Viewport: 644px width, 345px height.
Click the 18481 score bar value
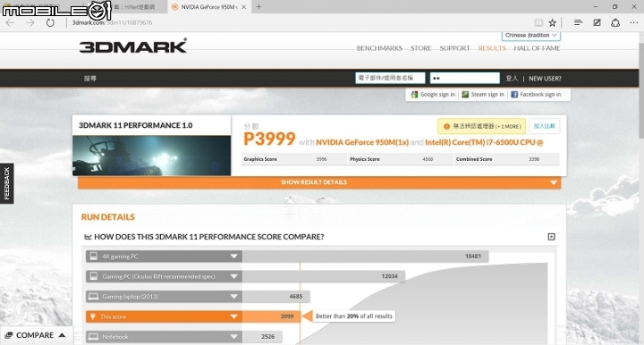473,257
